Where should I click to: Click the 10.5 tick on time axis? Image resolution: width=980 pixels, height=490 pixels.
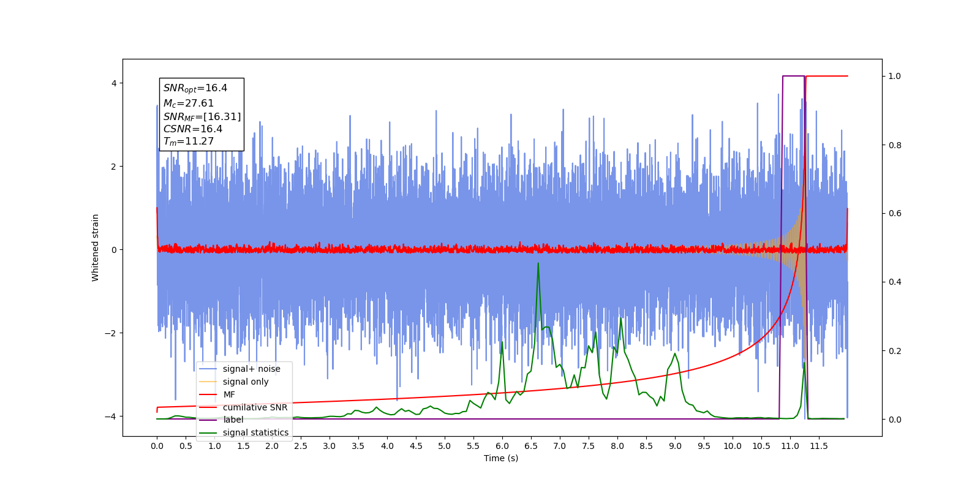point(761,446)
